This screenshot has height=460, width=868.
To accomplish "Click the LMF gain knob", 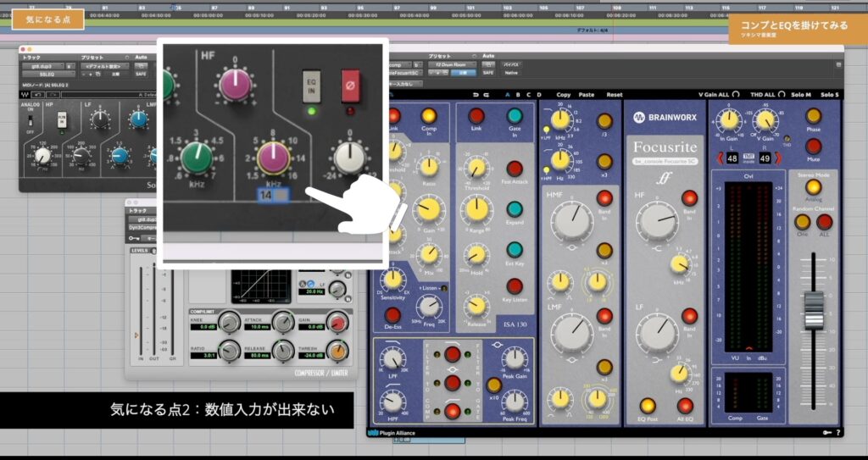I will (x=573, y=334).
